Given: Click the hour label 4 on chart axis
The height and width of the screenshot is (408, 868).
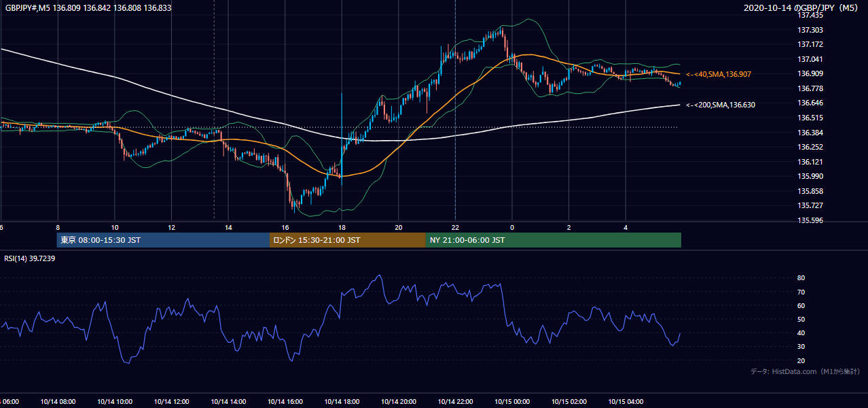Looking at the screenshot, I should pyautogui.click(x=626, y=228).
